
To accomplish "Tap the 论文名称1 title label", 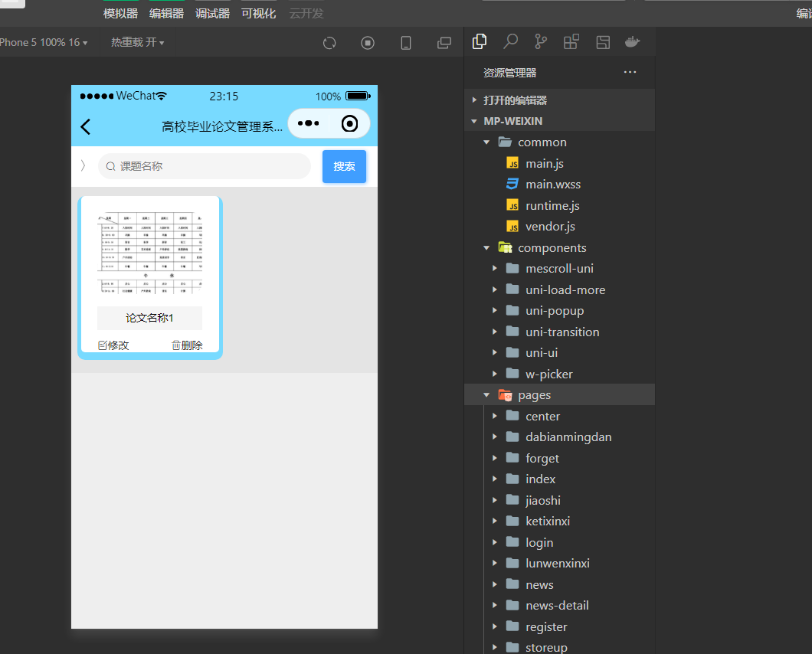I will [149, 318].
